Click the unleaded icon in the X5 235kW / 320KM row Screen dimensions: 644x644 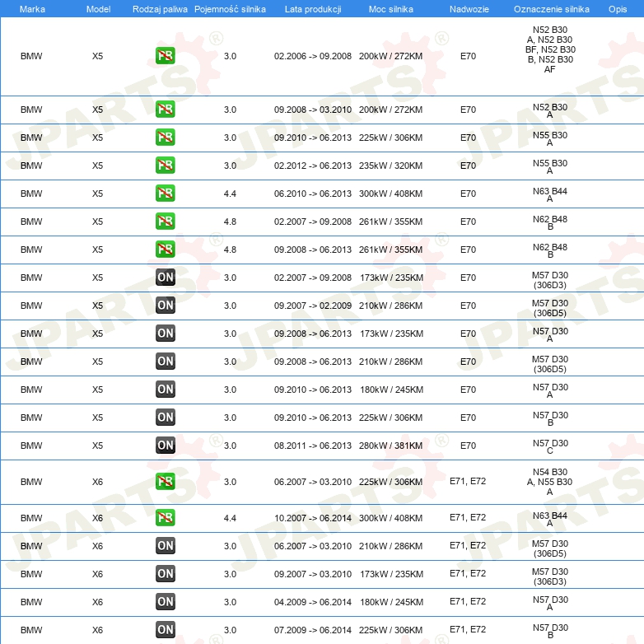(165, 165)
